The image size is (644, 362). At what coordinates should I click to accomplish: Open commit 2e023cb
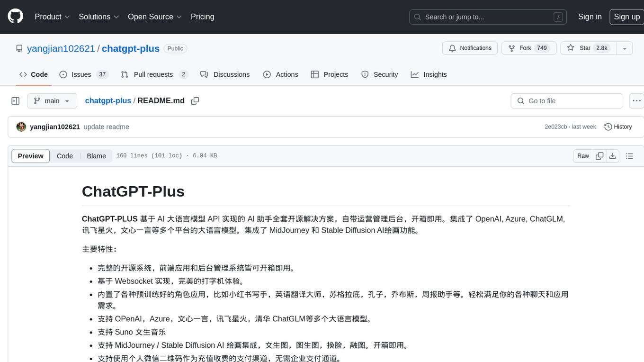pos(556,127)
